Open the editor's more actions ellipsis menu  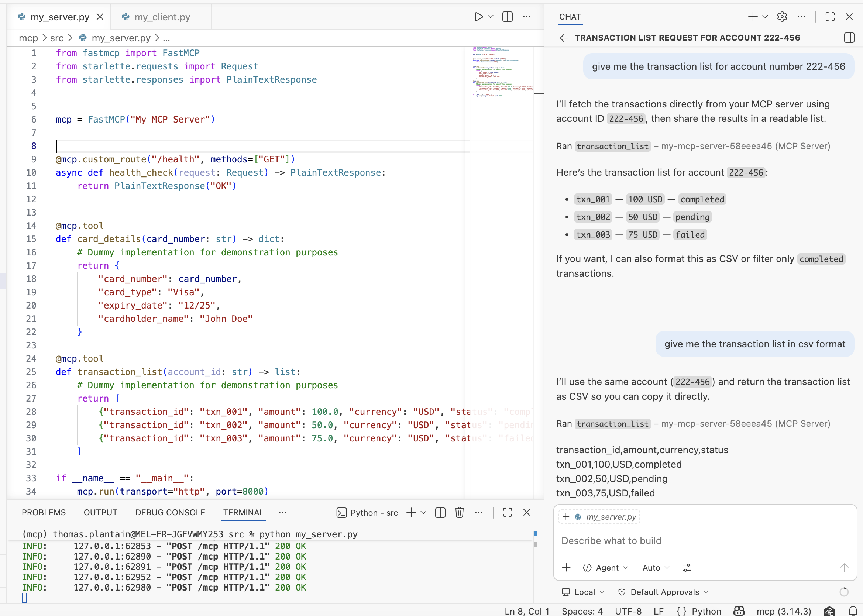pos(527,17)
